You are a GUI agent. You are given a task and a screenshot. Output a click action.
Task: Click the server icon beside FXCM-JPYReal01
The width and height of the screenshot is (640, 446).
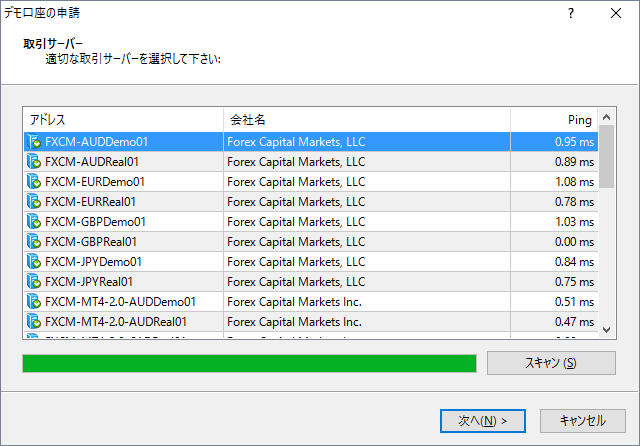coord(34,282)
